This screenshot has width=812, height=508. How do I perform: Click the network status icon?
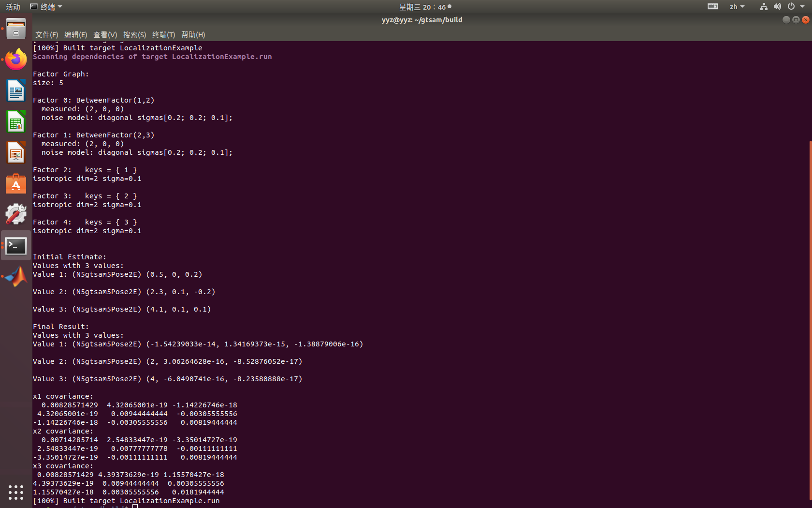763,7
